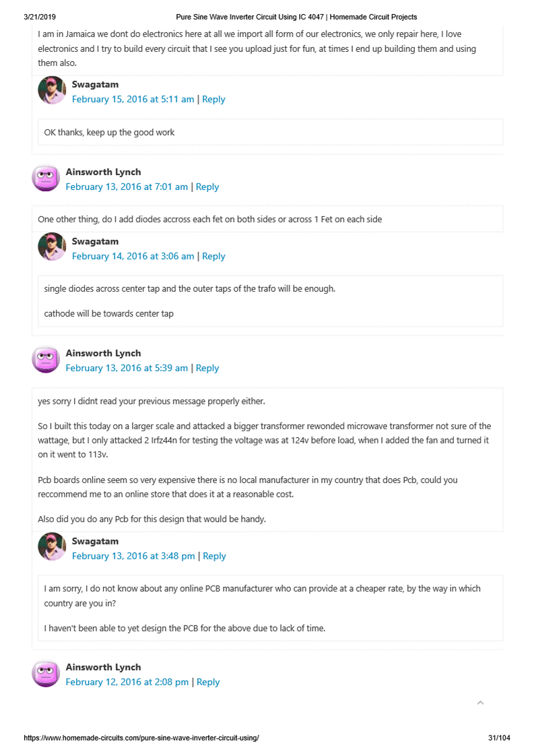Click the homemade-circuits.com URL in the footer
534x756 pixels.
tap(141, 738)
